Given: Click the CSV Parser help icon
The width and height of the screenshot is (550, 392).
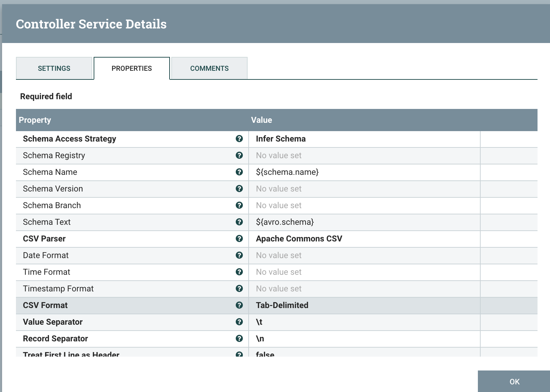Looking at the screenshot, I should (x=239, y=239).
